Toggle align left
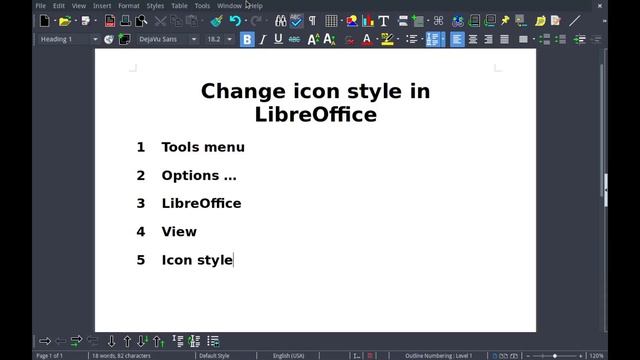This screenshot has width=640, height=360. (x=457, y=39)
